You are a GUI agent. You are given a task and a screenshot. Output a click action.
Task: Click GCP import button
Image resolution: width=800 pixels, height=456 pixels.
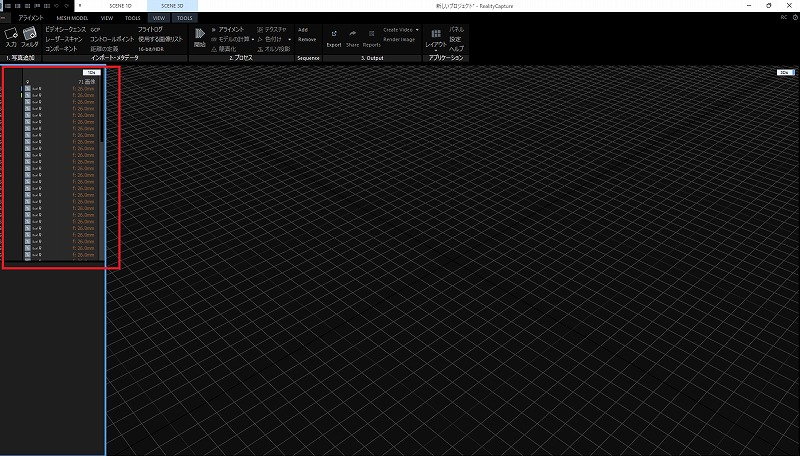pyautogui.click(x=95, y=30)
